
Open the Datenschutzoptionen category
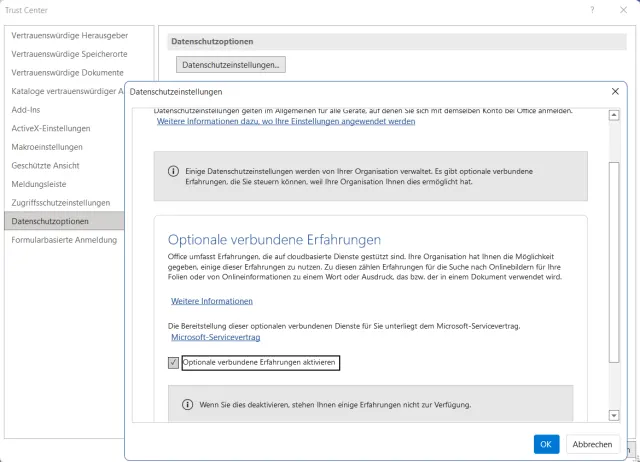point(50,221)
